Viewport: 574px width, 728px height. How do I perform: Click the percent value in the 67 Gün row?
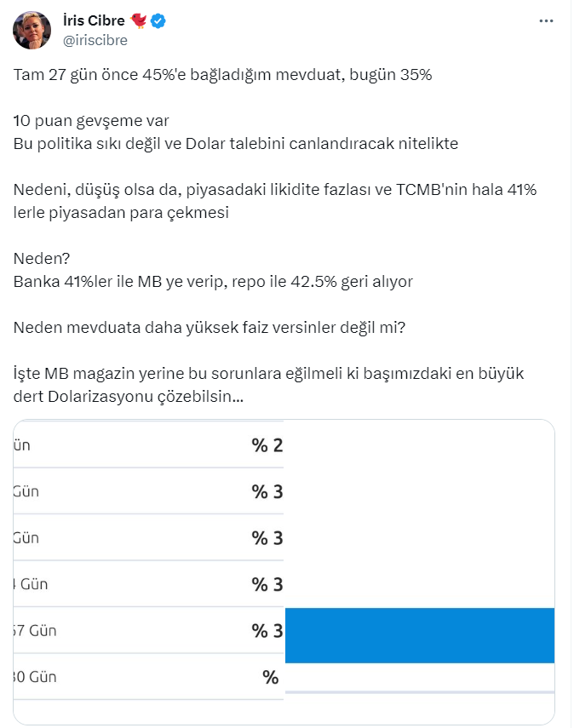[267, 631]
